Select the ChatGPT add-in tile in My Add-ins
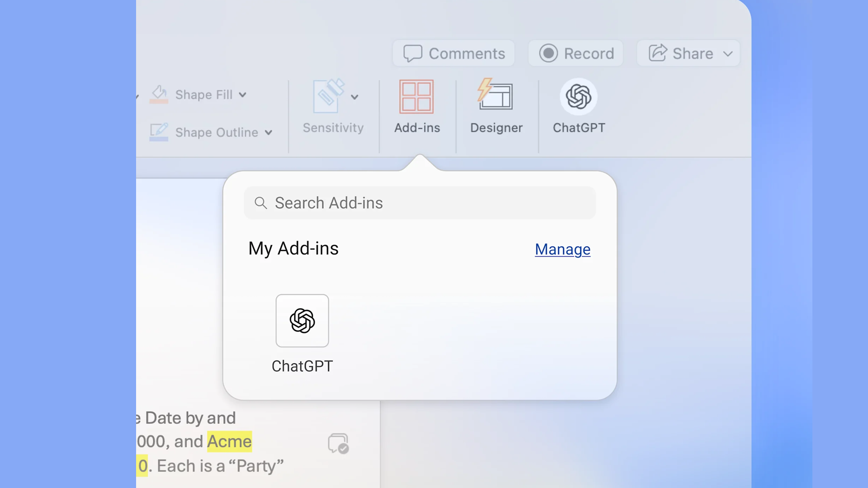This screenshot has height=488, width=868. tap(302, 321)
